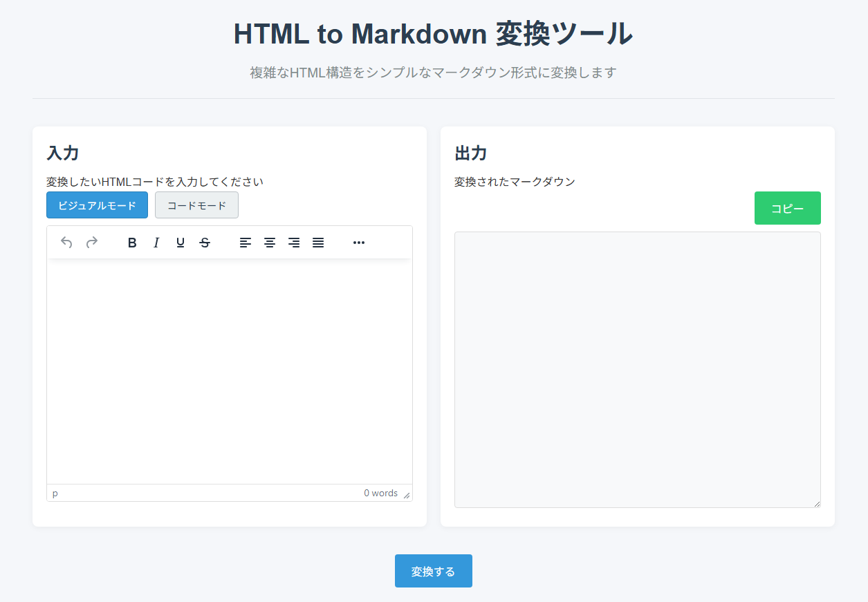This screenshot has height=602, width=868.
Task: Toggle italic formatting in editor
Action: click(x=156, y=243)
